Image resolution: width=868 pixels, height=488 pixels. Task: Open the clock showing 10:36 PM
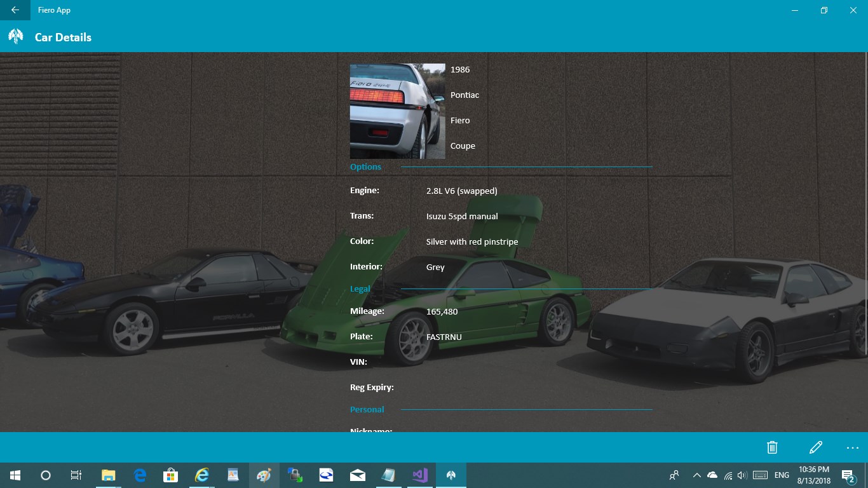click(x=814, y=475)
